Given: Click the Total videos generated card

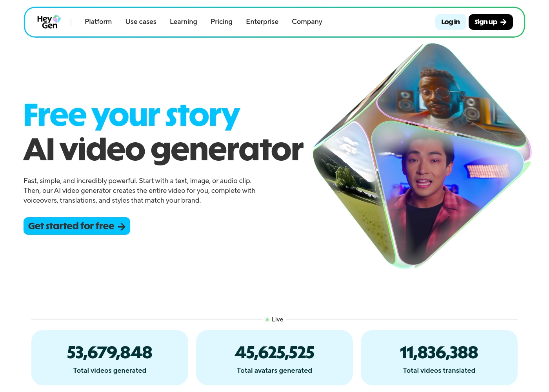Looking at the screenshot, I should [x=110, y=358].
